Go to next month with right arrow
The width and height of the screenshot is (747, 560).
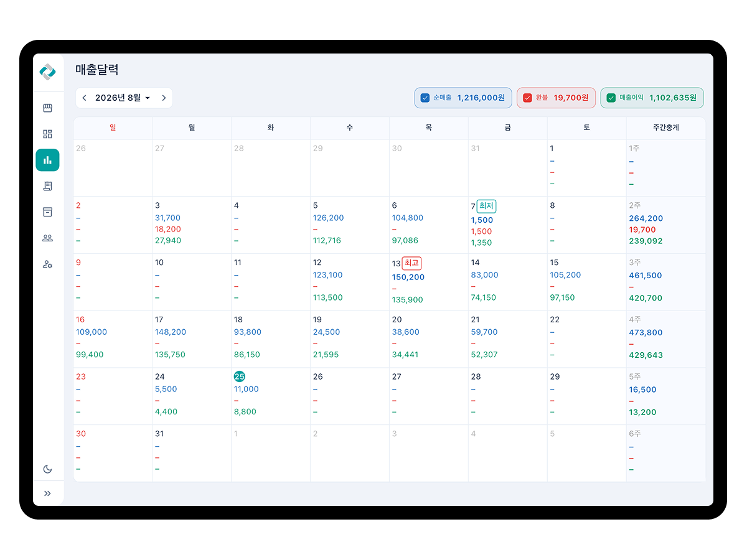click(164, 98)
